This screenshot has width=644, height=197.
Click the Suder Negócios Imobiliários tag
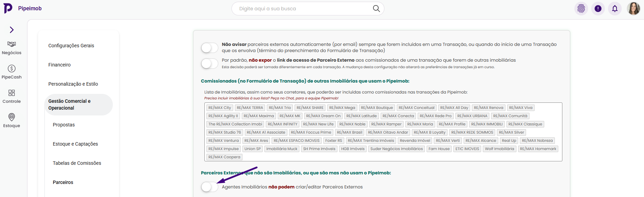(396, 149)
